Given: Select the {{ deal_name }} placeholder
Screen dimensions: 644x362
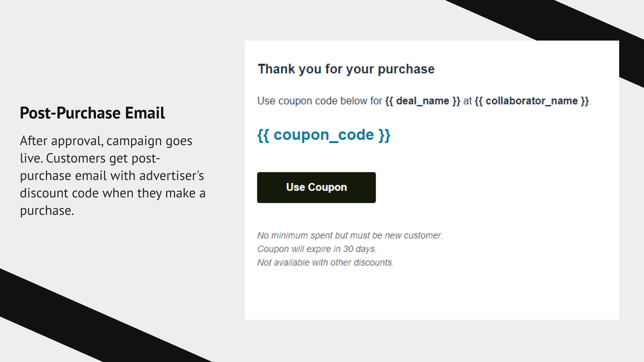Looking at the screenshot, I should 423,101.
